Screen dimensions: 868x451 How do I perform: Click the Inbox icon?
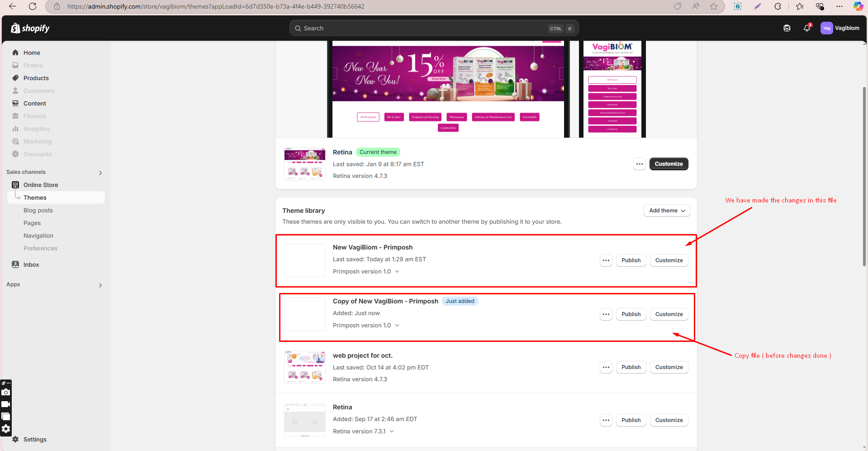tap(15, 264)
